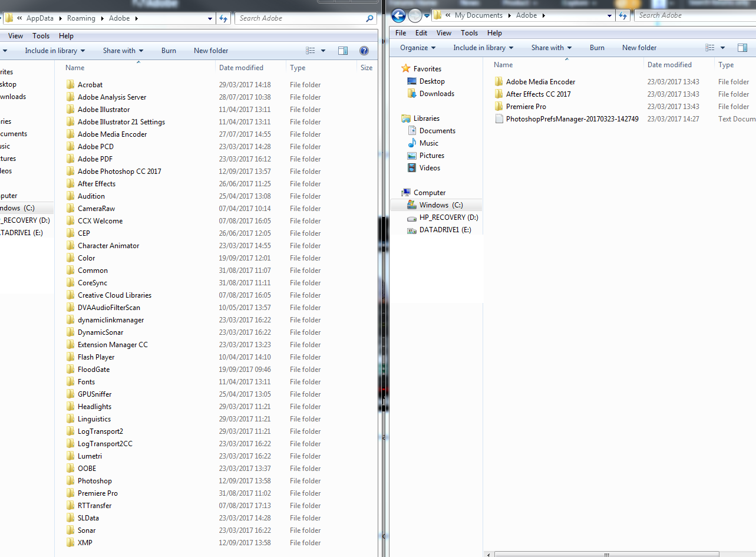Click Back arrow in My Documents window
This screenshot has height=557, width=756.
398,16
